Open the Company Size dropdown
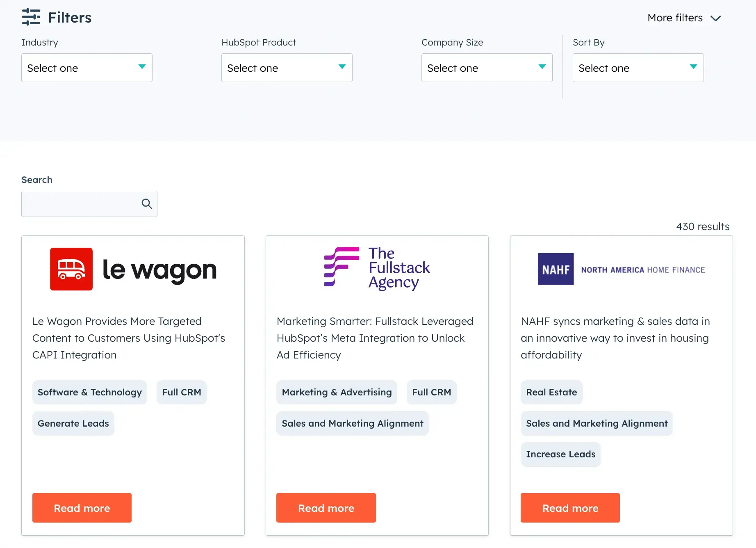 (x=487, y=68)
